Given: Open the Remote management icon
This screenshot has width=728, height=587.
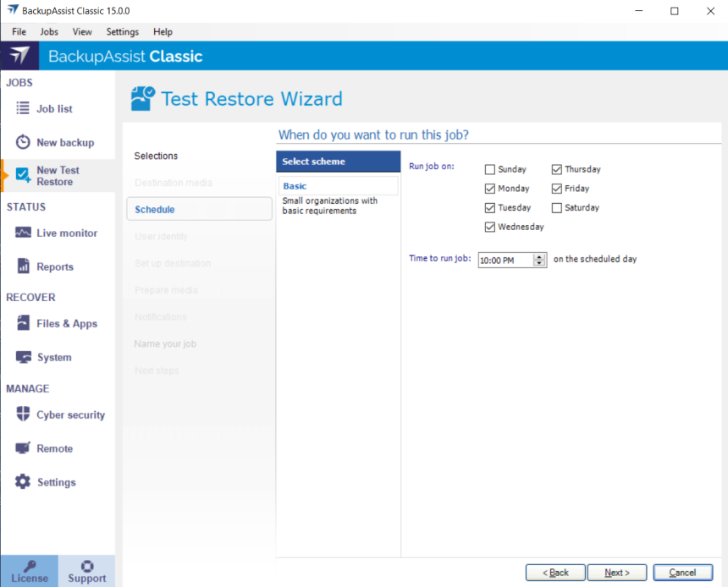Looking at the screenshot, I should (x=23, y=448).
